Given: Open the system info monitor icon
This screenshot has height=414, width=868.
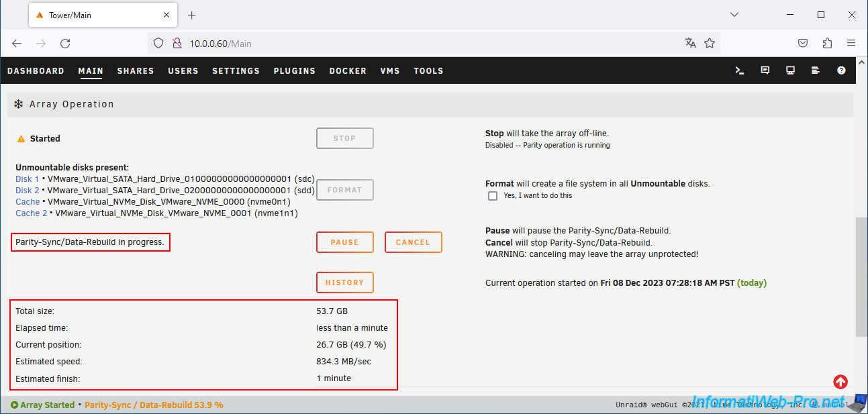Looking at the screenshot, I should [x=790, y=70].
